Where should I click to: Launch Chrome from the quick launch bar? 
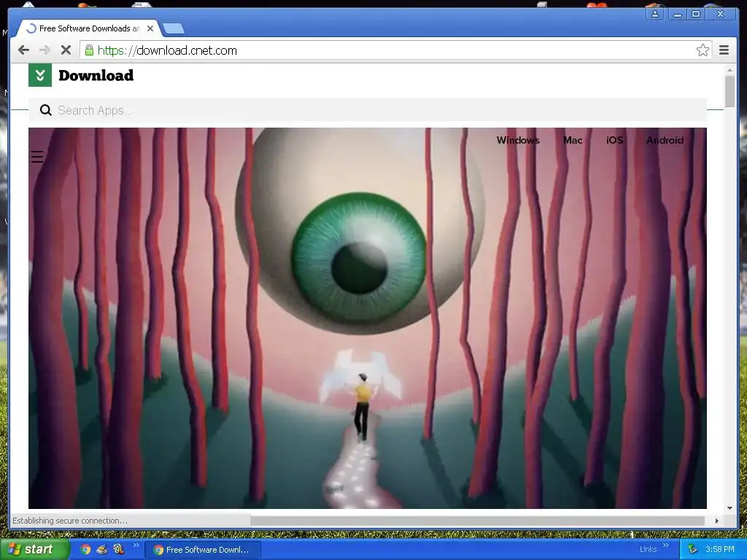pos(85,550)
